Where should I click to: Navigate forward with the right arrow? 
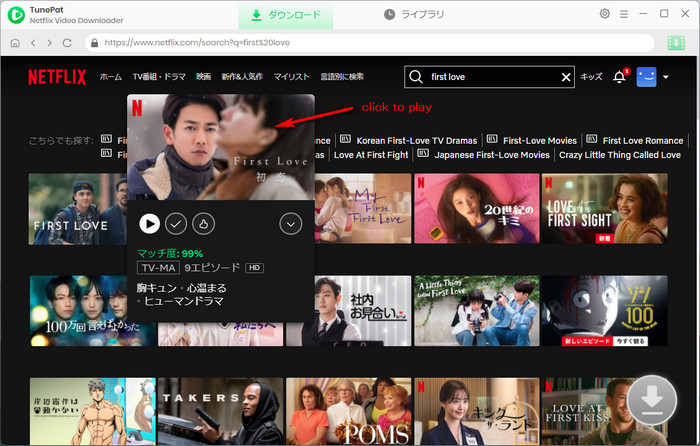(x=50, y=43)
